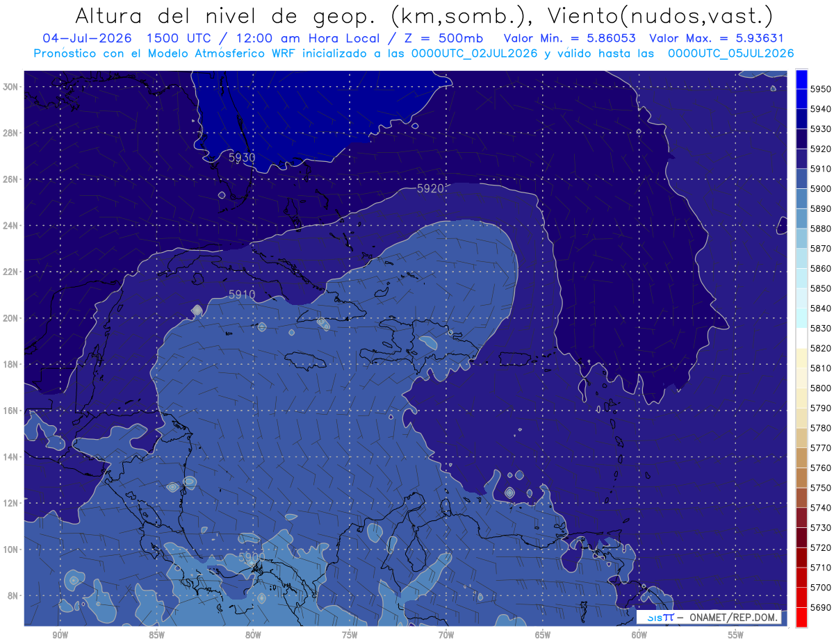Click the 10N latitude label
The width and height of the screenshot is (834, 644).
pos(11,550)
